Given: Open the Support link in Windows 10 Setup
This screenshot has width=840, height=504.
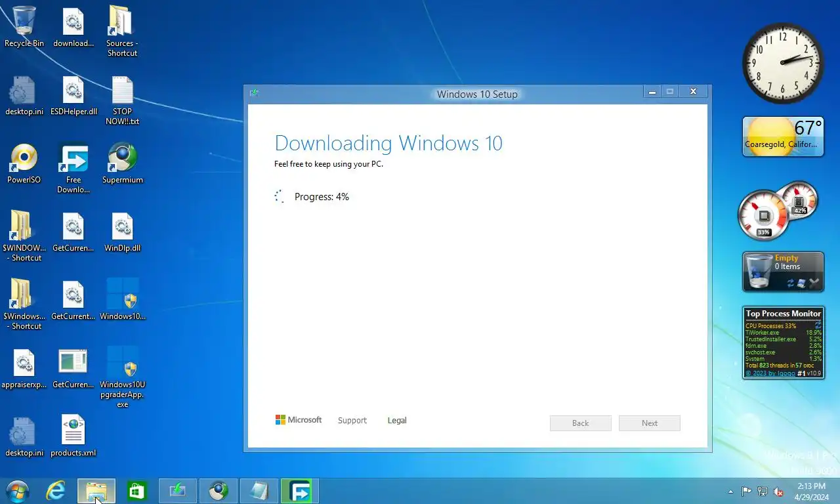Looking at the screenshot, I should (352, 420).
